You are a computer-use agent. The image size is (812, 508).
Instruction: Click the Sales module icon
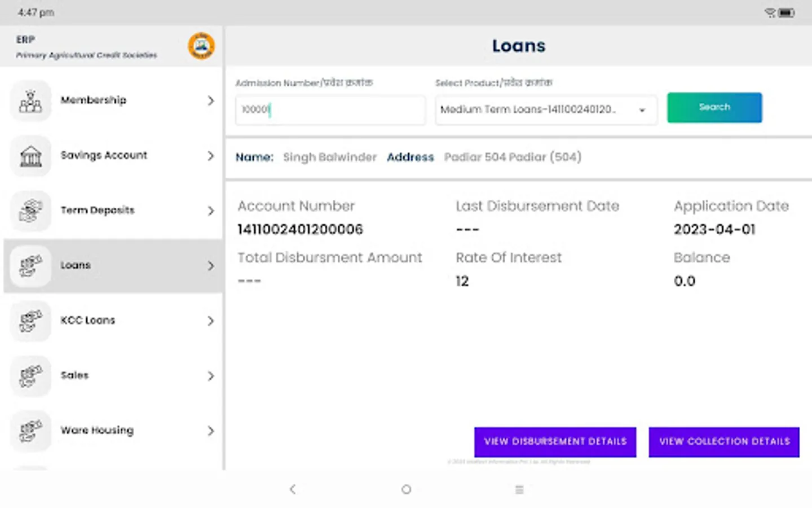[x=30, y=375]
